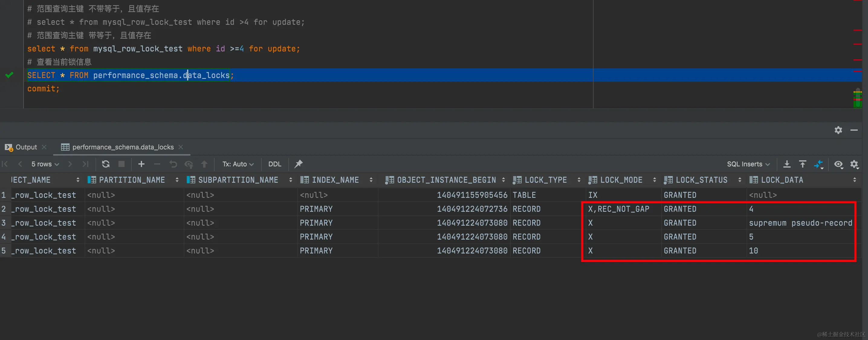
Task: Open the SQL Inserts extractor dropdown
Action: pyautogui.click(x=748, y=164)
